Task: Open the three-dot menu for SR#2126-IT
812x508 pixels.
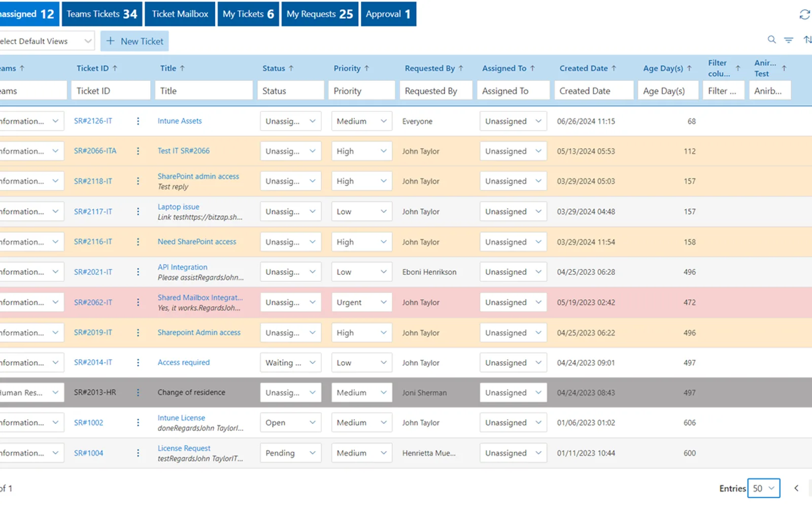Action: [x=138, y=121]
